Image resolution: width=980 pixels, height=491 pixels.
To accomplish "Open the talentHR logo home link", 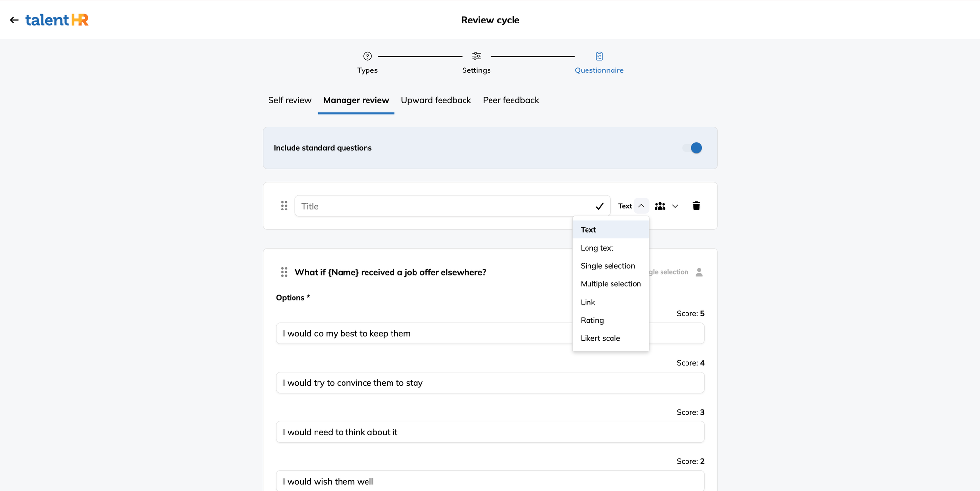I will click(57, 20).
